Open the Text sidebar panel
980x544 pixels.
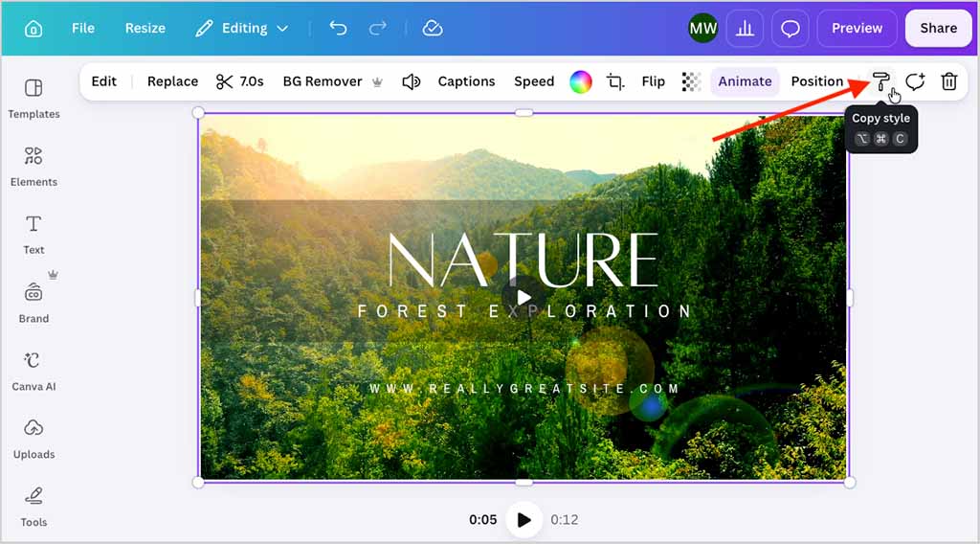[x=33, y=235]
